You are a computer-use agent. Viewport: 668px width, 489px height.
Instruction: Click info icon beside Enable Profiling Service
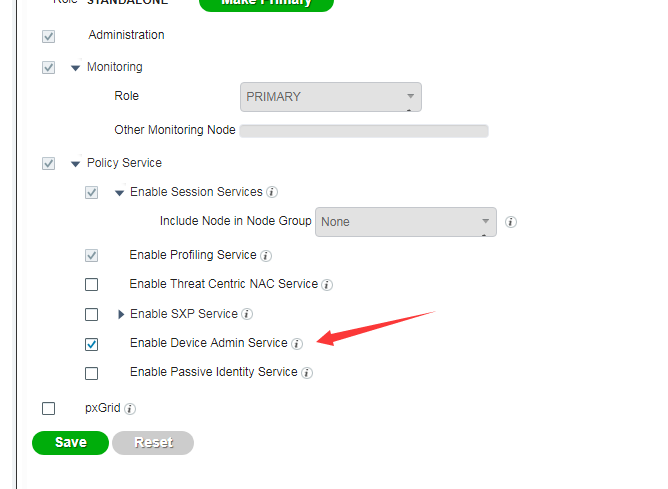[x=266, y=256]
